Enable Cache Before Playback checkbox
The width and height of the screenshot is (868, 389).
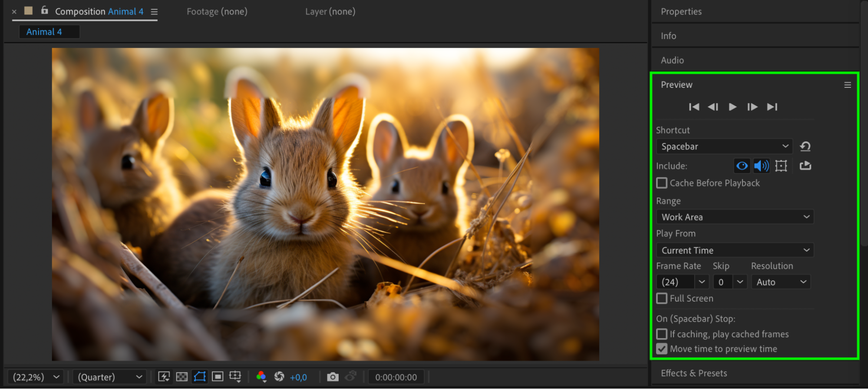662,183
